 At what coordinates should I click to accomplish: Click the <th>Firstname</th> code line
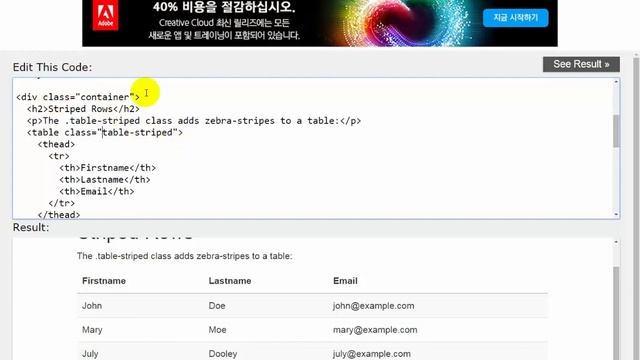click(x=107, y=168)
